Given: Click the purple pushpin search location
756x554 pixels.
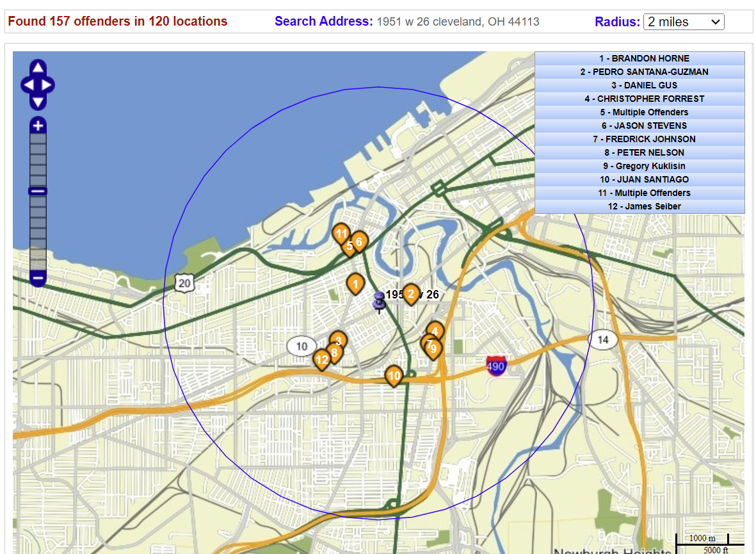Looking at the screenshot, I should [x=379, y=300].
